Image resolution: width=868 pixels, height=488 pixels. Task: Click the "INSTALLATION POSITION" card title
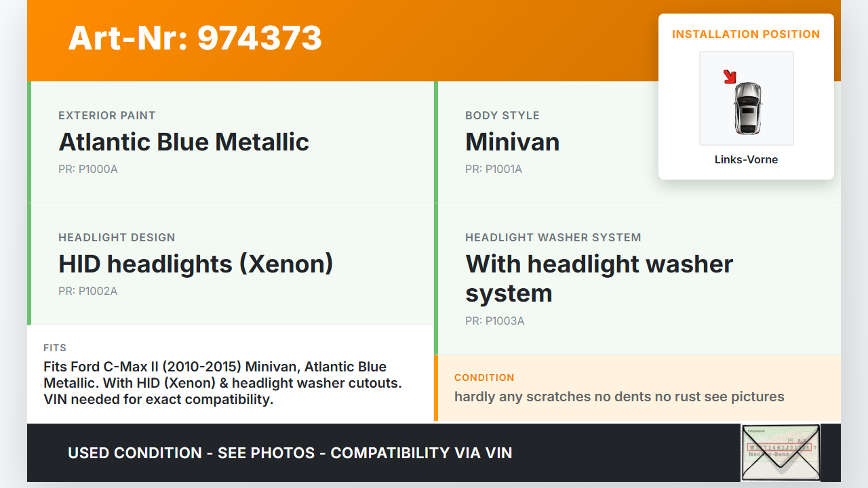[746, 34]
